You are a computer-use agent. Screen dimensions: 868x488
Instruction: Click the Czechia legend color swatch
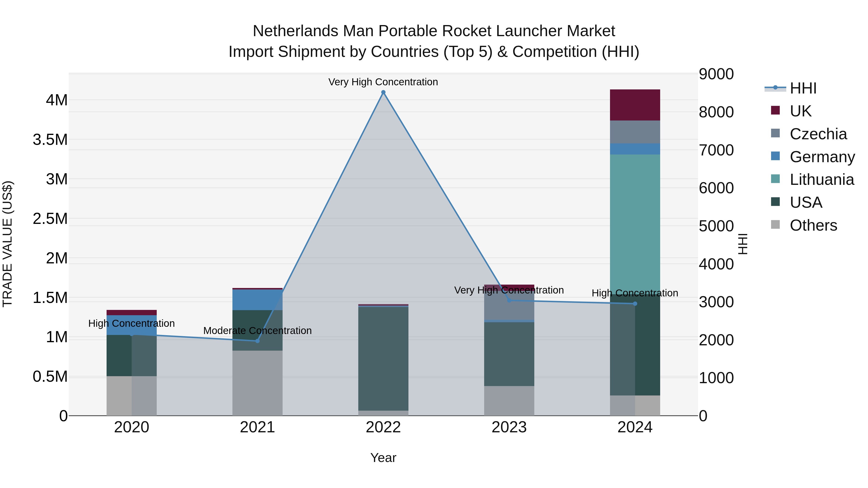(775, 133)
